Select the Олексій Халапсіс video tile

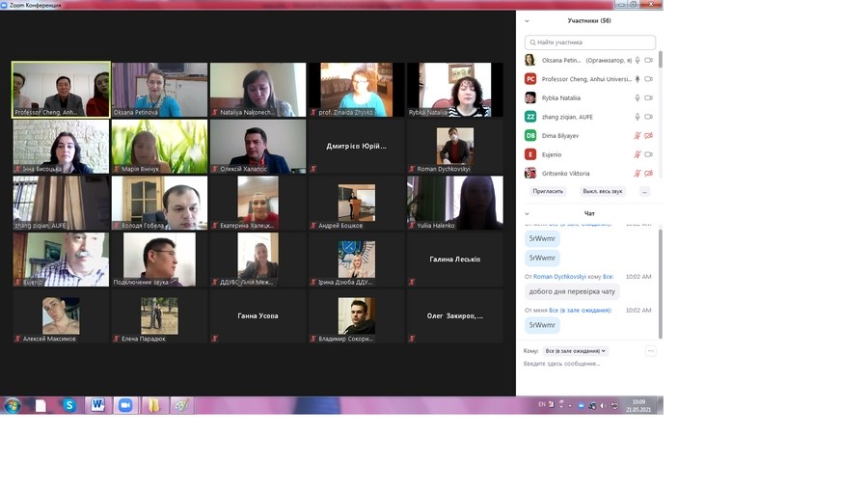coord(258,146)
